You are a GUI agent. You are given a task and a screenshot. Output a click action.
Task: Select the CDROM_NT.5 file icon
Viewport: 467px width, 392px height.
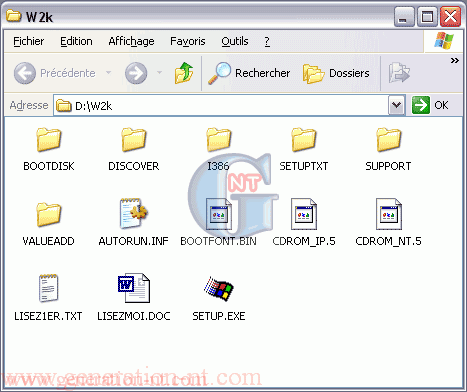click(389, 214)
